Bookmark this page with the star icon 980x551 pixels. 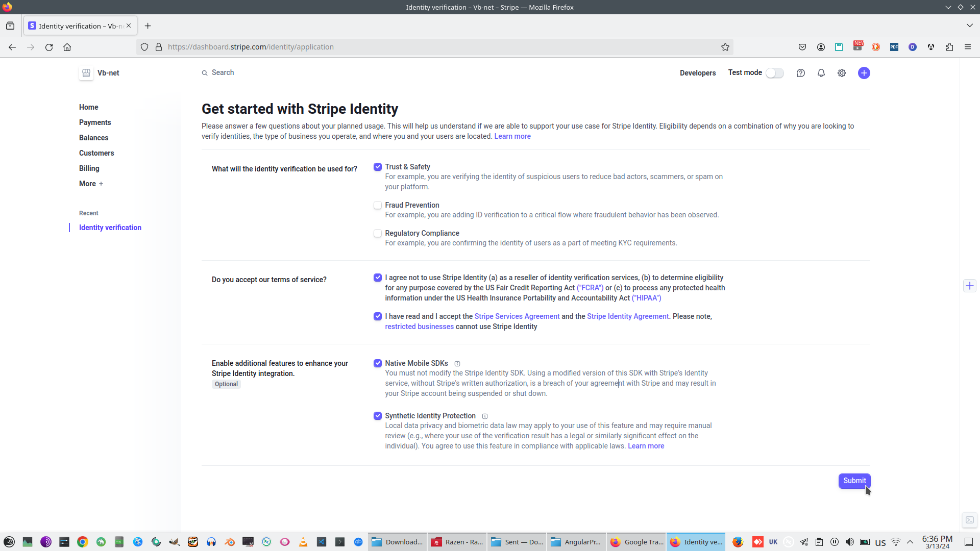click(725, 47)
